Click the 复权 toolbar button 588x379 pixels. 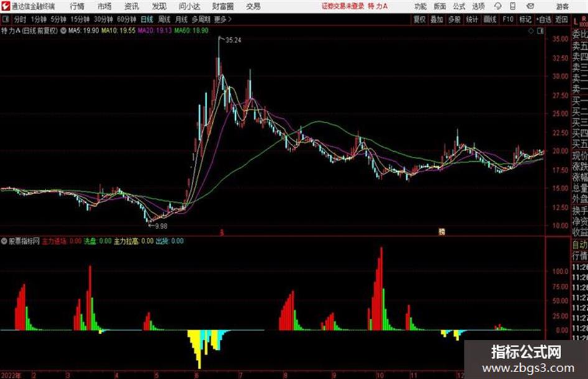point(419,19)
